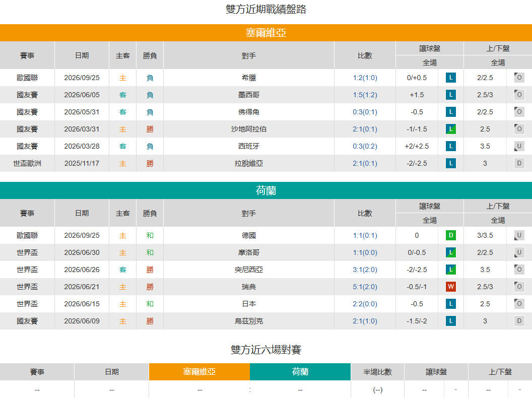The height and width of the screenshot is (398, 532).
Task: Click 塞爾維亞 header in head-to-head table
Action: (x=199, y=372)
